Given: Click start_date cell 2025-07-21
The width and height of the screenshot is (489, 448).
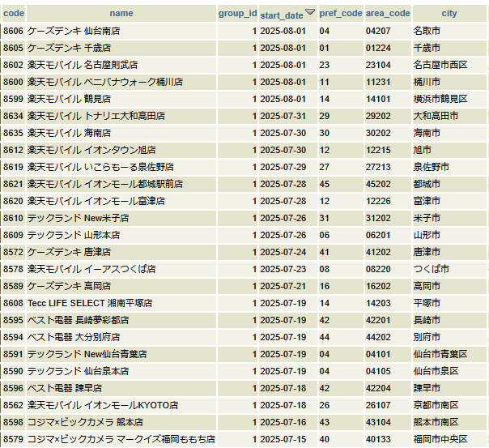Looking at the screenshot, I should [x=288, y=286].
